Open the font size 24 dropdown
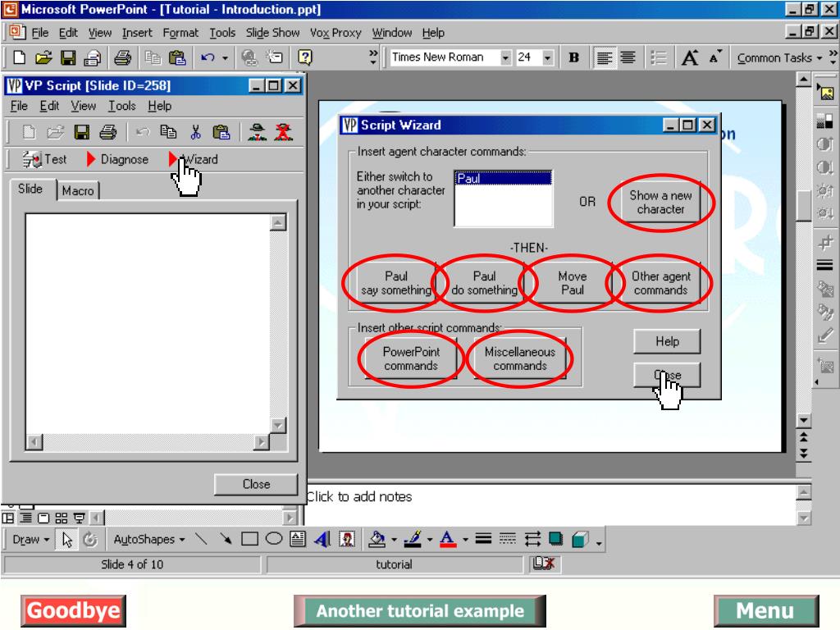840x630 pixels. [547, 57]
